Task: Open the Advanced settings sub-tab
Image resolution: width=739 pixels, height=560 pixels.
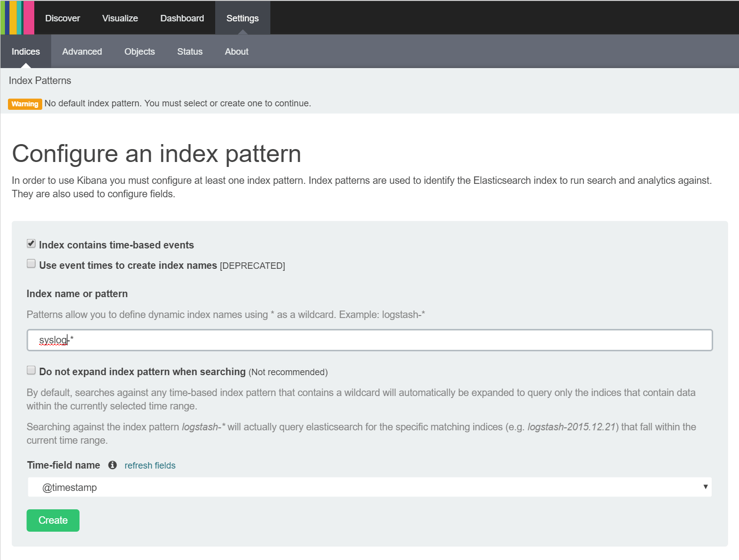Action: (82, 52)
